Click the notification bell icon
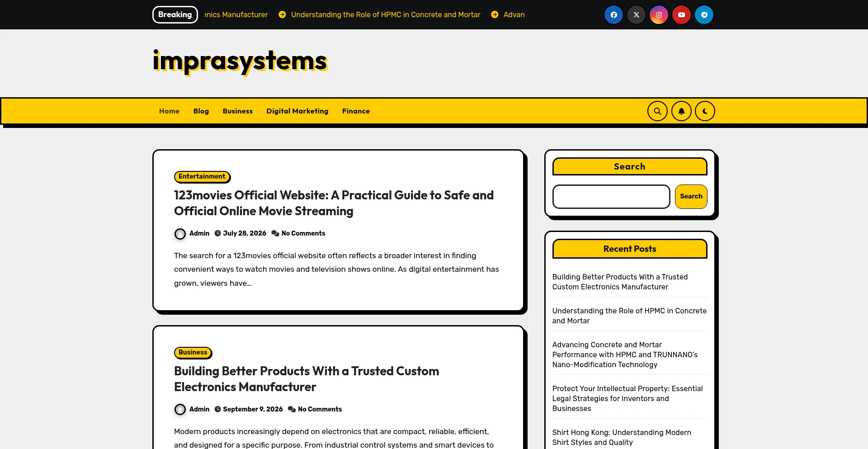868x449 pixels. [x=681, y=111]
